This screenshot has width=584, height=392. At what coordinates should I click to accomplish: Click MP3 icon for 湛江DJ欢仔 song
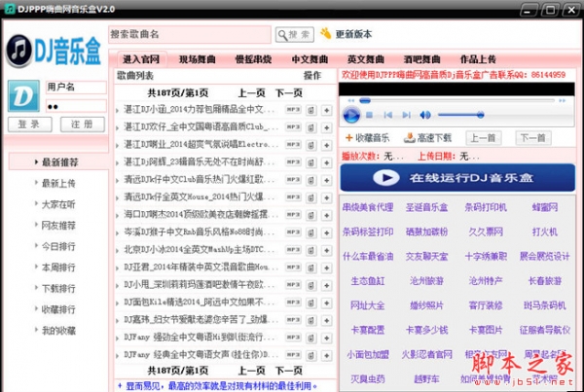pyautogui.click(x=293, y=127)
